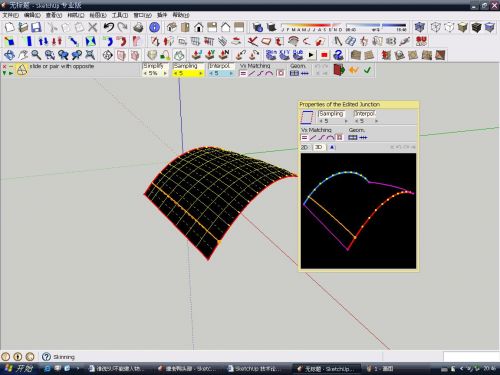
Task: Click the green checkmark validate icon
Action: (367, 70)
